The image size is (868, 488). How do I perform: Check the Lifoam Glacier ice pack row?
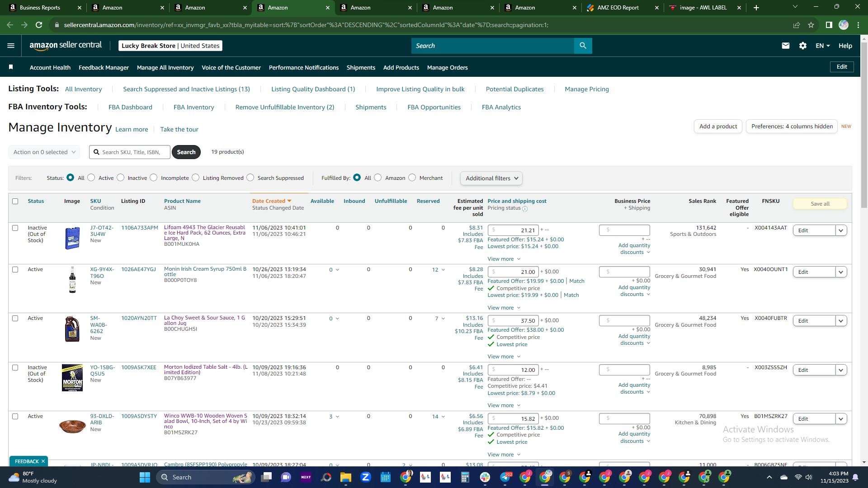pyautogui.click(x=15, y=228)
